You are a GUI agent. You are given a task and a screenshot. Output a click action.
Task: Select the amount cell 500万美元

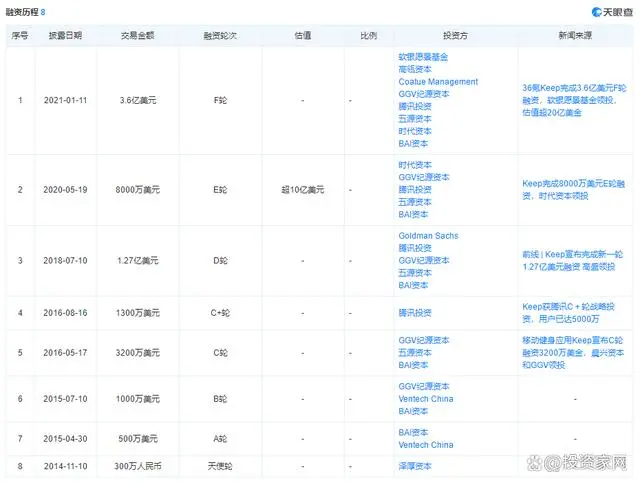click(138, 439)
